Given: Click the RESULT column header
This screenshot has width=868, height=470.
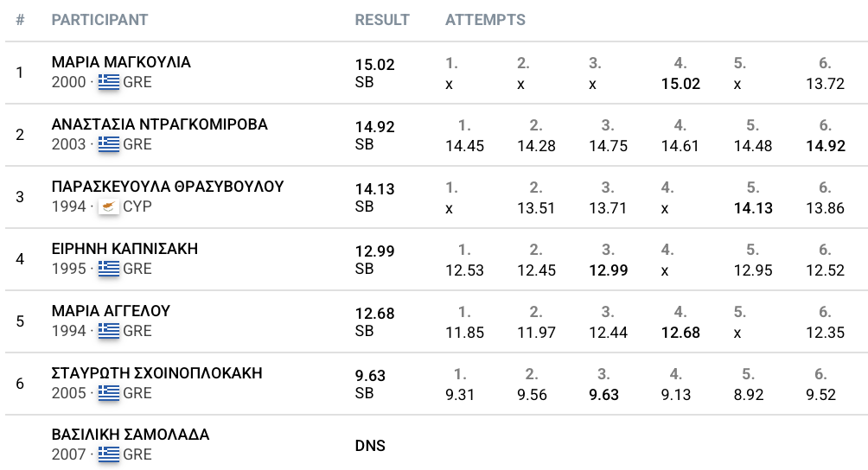Looking at the screenshot, I should coord(382,20).
